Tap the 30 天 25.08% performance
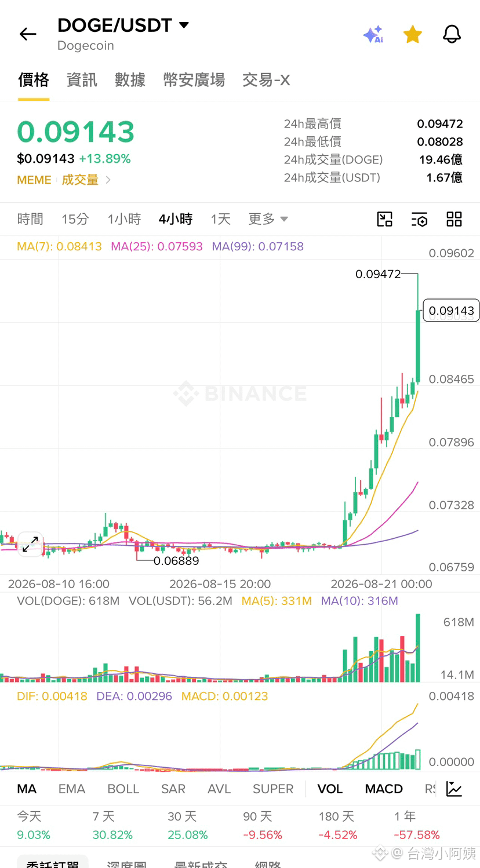Image resolution: width=480 pixels, height=868 pixels. point(188,826)
